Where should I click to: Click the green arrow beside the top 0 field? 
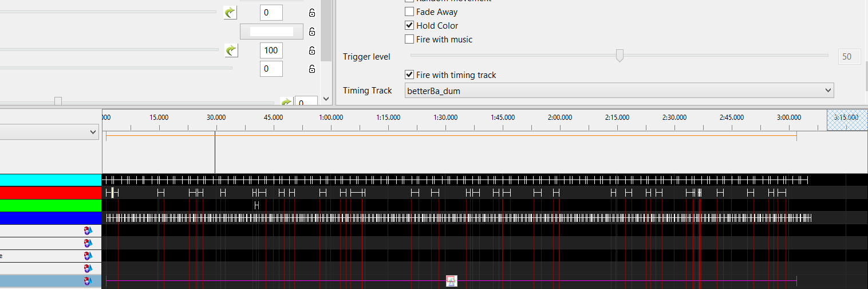pyautogui.click(x=230, y=12)
